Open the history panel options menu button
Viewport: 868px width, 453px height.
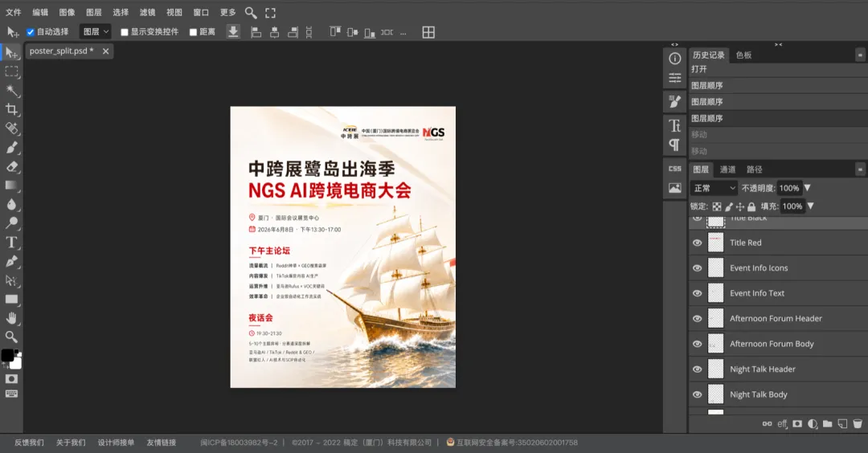tap(860, 55)
